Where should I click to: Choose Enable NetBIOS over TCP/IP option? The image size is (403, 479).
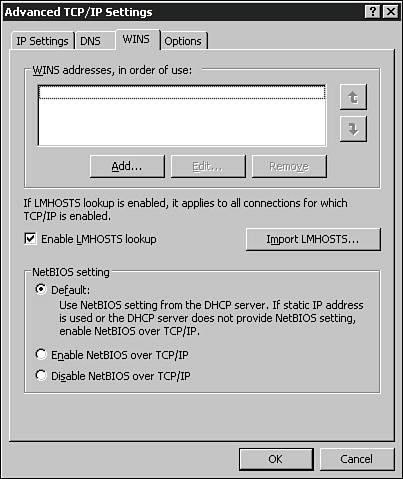pos(41,354)
